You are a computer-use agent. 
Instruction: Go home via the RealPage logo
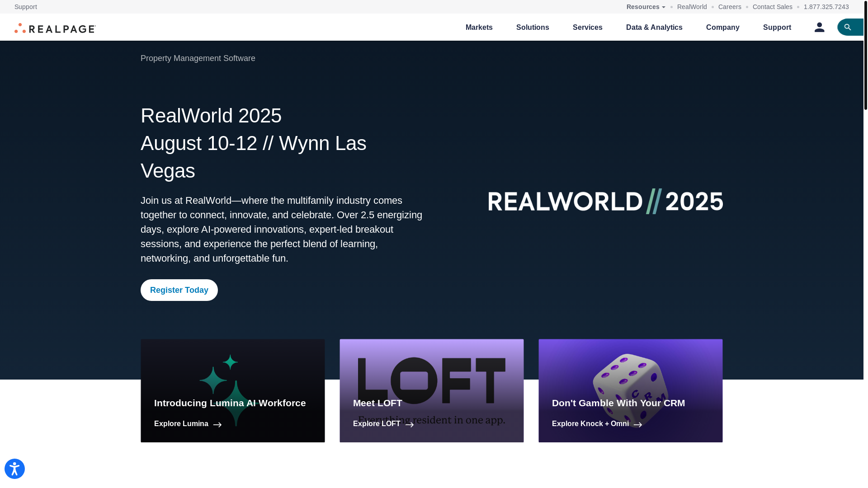tap(55, 28)
